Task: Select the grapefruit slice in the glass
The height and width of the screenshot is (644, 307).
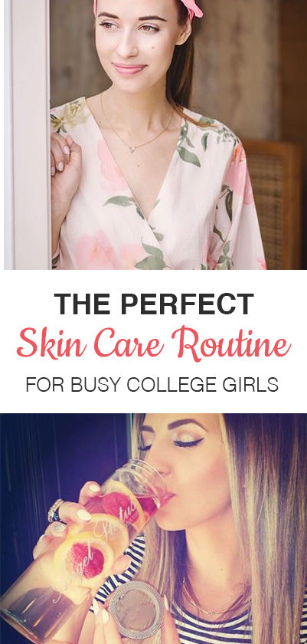Action: [x=87, y=555]
